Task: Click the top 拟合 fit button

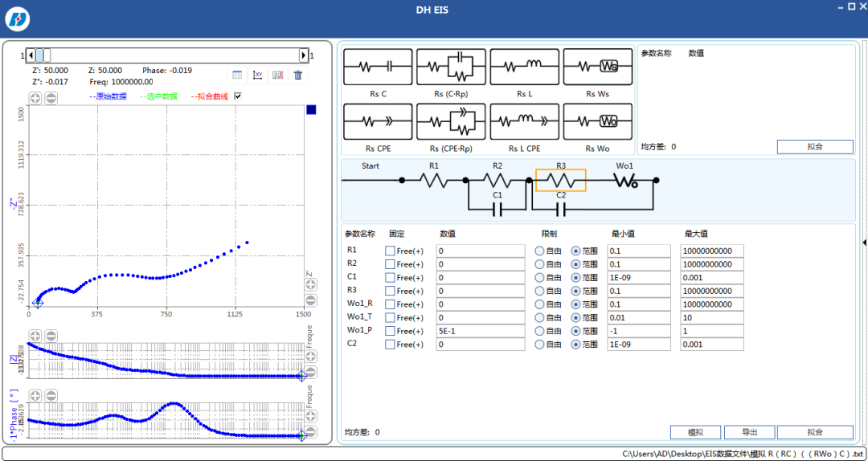Action: [815, 147]
